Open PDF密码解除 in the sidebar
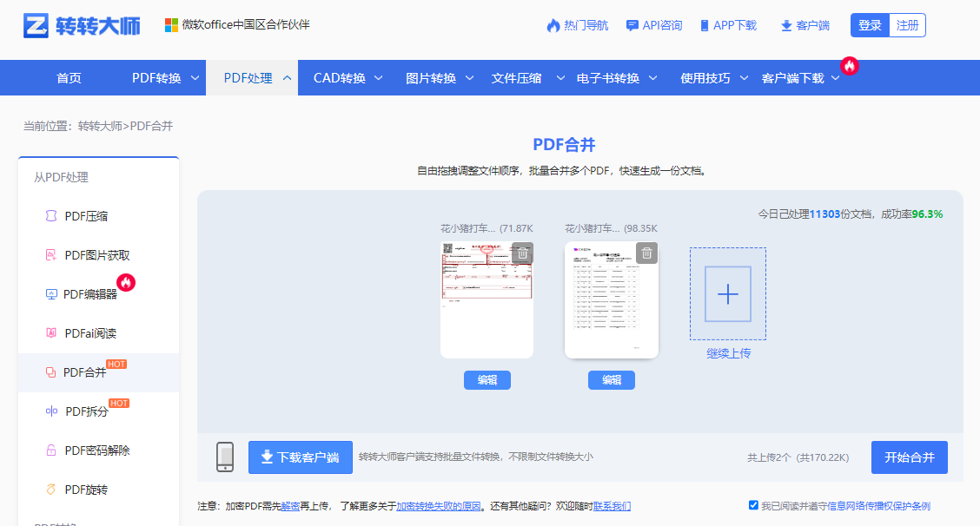 [97, 450]
